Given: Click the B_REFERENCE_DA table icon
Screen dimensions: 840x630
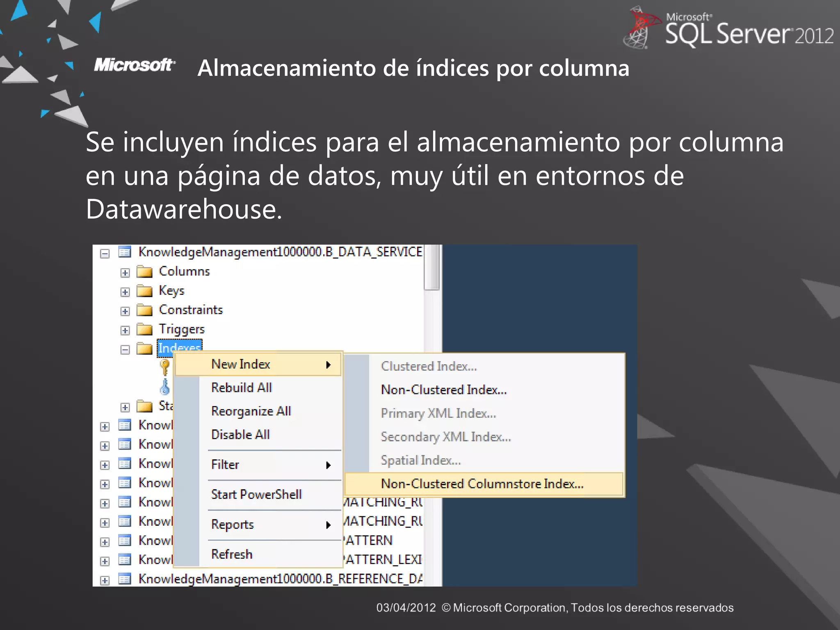Looking at the screenshot, I should coord(125,579).
